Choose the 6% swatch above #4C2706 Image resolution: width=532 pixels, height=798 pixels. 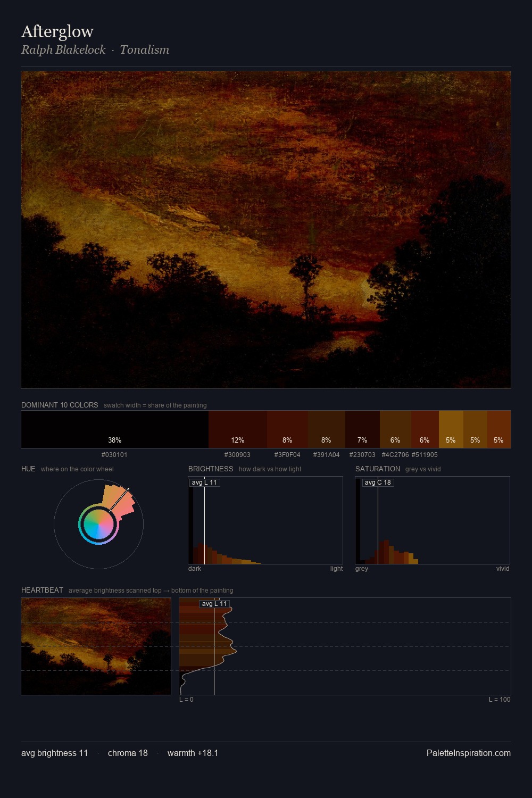pyautogui.click(x=395, y=429)
